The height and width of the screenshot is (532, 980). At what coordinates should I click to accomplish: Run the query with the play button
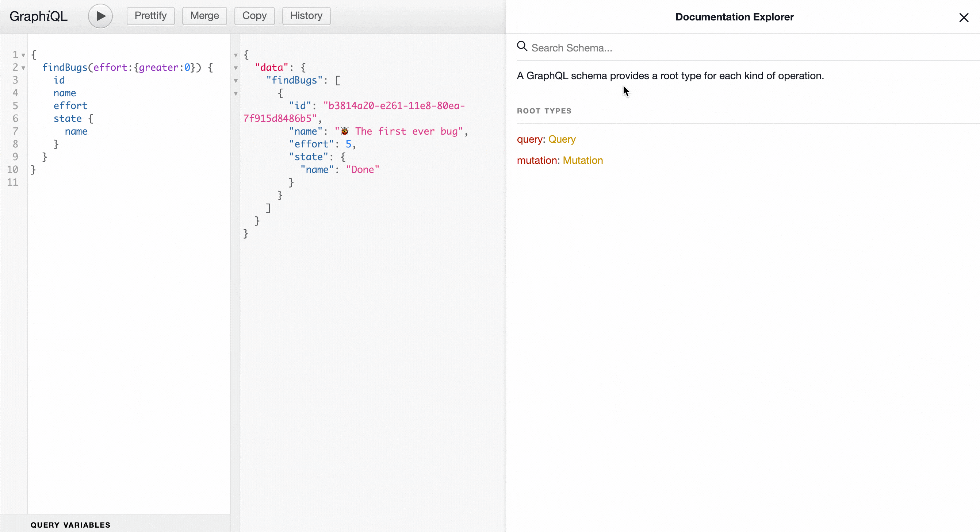[x=100, y=16]
